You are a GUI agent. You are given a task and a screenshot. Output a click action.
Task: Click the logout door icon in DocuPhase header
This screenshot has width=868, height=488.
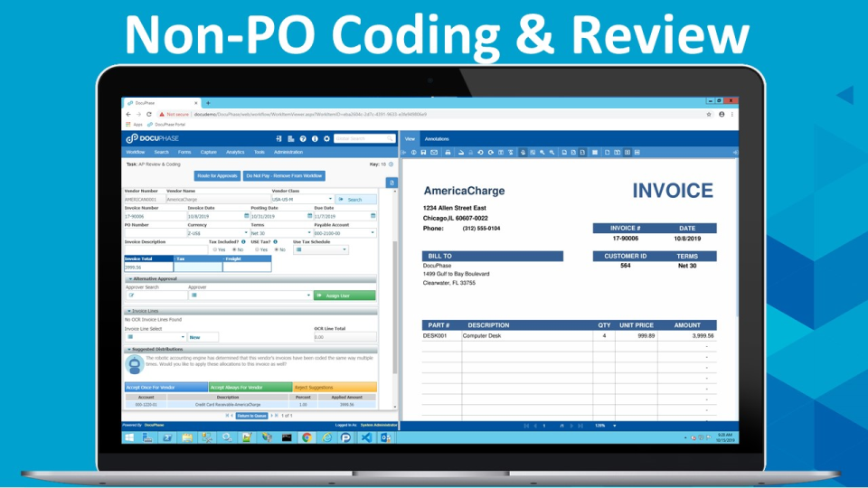[279, 139]
